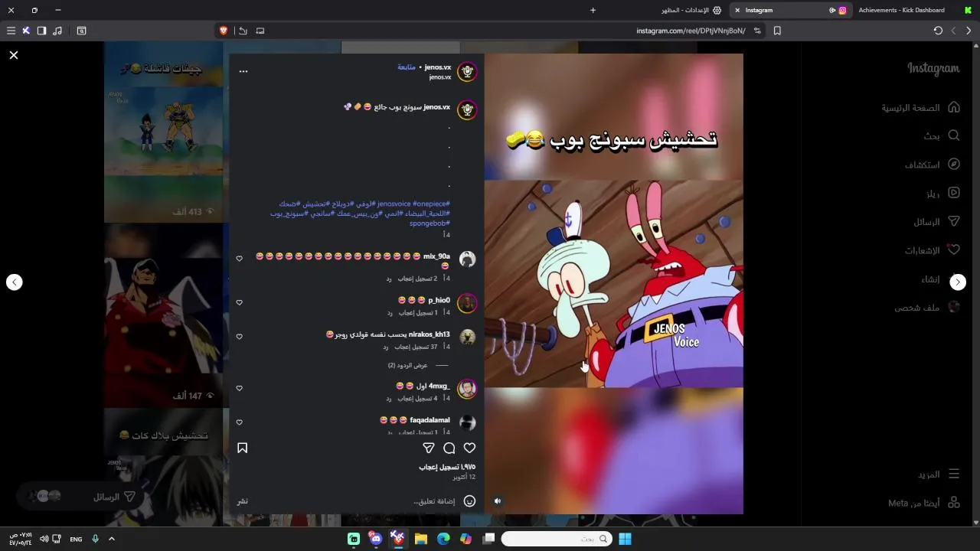Focus the add comment field (إضافة تعليق)
980x551 pixels.
(434, 501)
